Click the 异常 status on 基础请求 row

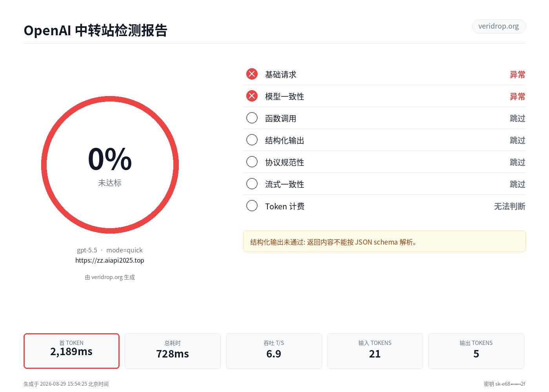click(x=517, y=74)
